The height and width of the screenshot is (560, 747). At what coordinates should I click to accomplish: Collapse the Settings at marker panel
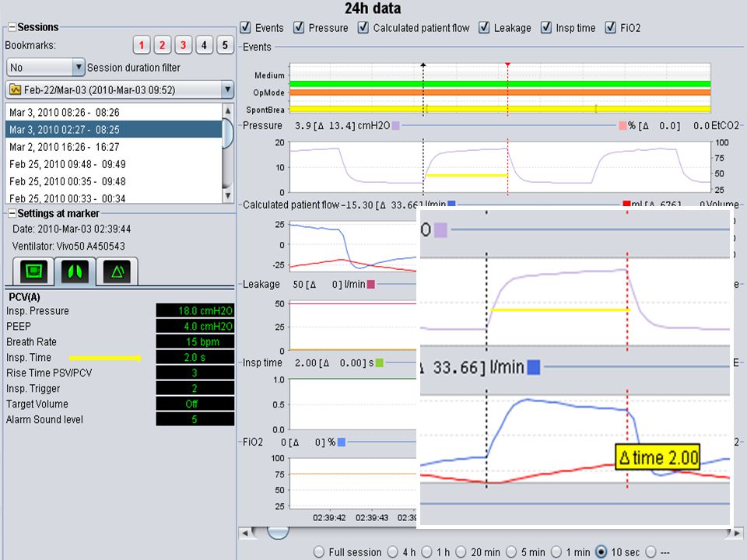pyautogui.click(x=12, y=213)
